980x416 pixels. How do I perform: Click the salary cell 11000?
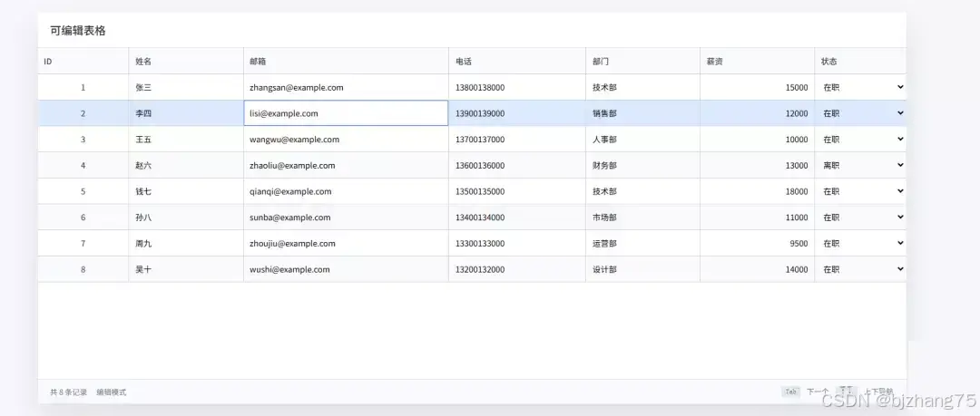757,218
